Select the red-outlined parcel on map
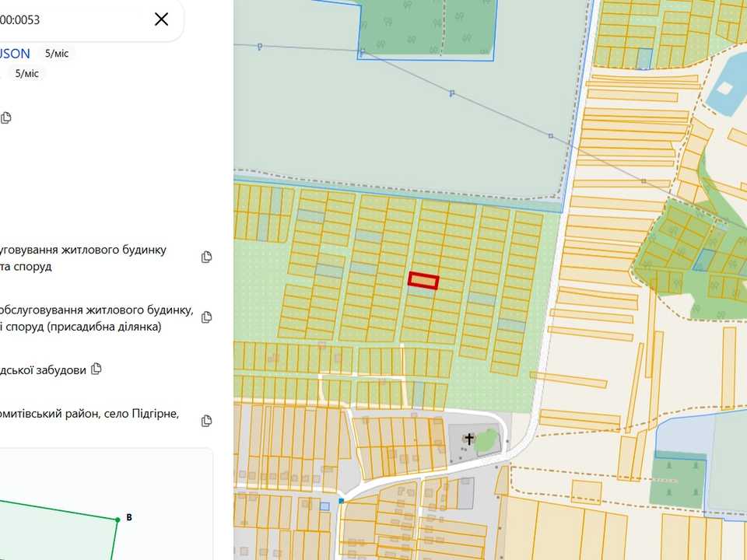 coord(423,281)
